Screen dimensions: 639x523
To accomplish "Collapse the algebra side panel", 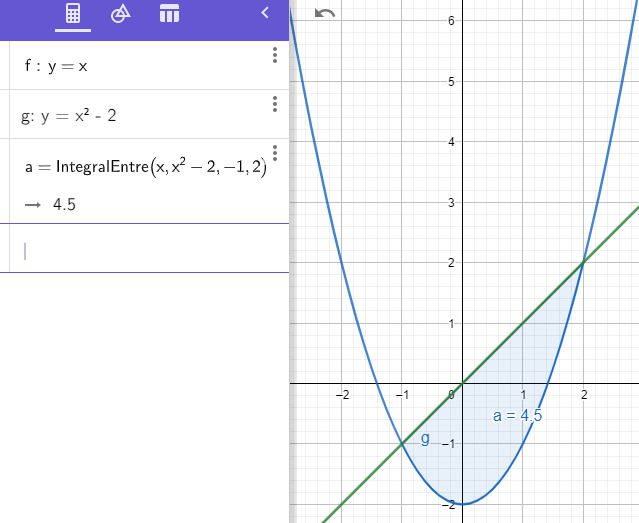I will [264, 13].
